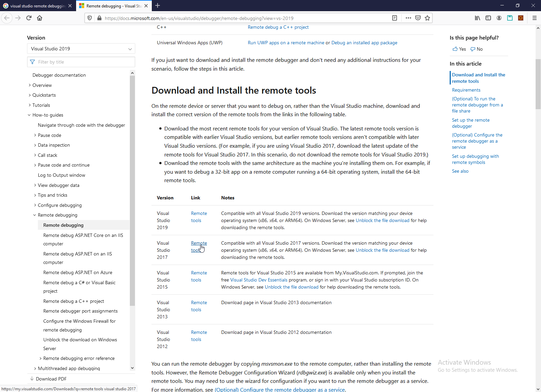Open Remote tools link for Visual Studio 2015
Viewport: 541px width, 392px height.
[x=199, y=276]
